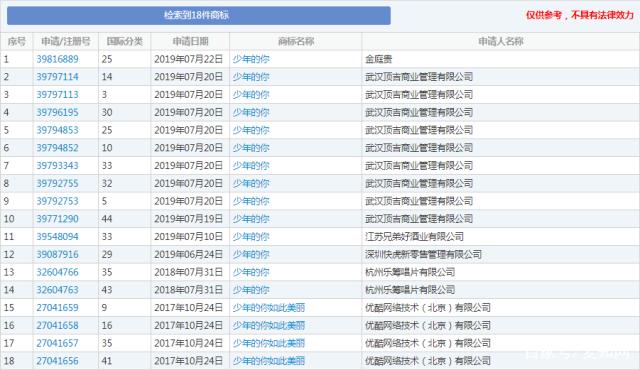Click the 申请人名称 column header
The width and height of the screenshot is (640, 370).
pyautogui.click(x=500, y=41)
